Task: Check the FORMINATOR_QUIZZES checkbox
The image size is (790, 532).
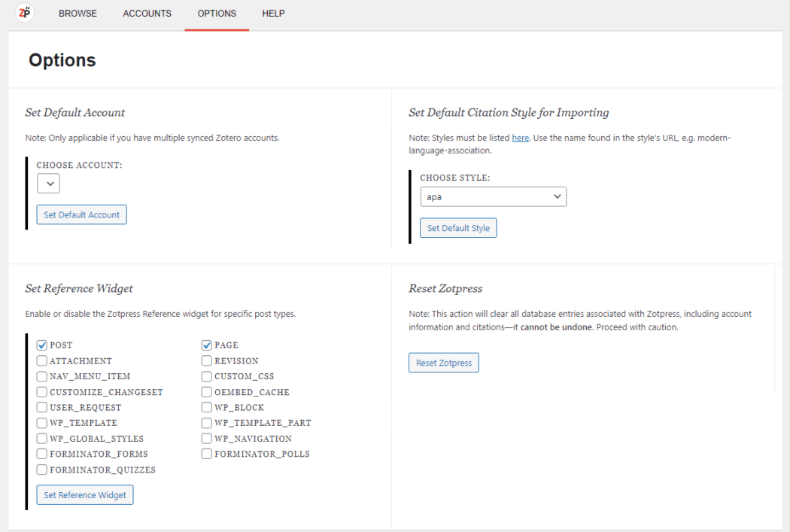Action: click(x=42, y=470)
